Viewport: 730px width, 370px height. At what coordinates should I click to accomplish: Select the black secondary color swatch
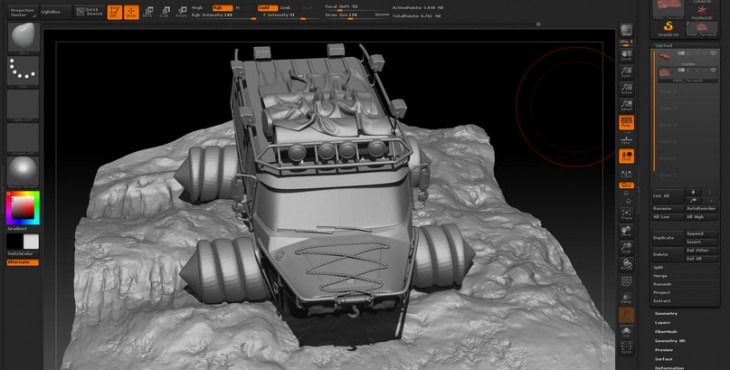pos(14,242)
